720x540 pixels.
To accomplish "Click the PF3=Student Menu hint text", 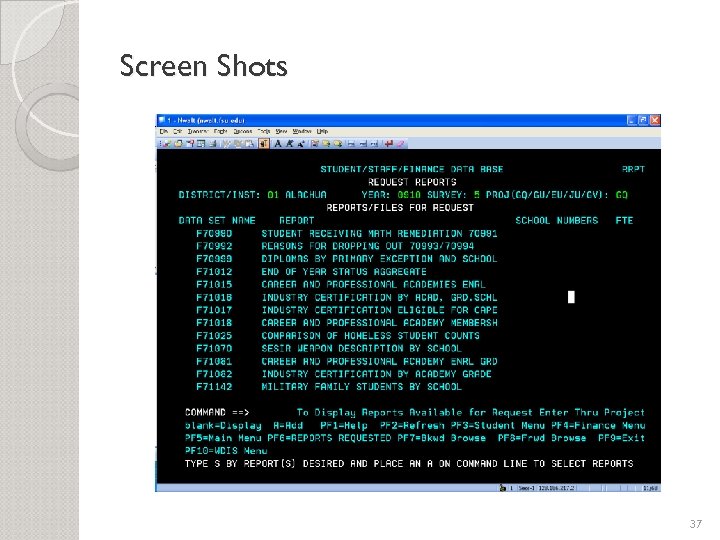I will point(498,425).
